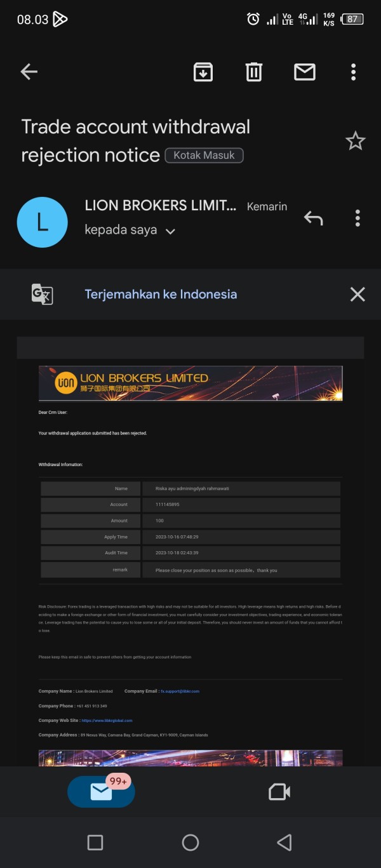The width and height of the screenshot is (381, 868).
Task: Dismiss the translation bar
Action: (358, 294)
